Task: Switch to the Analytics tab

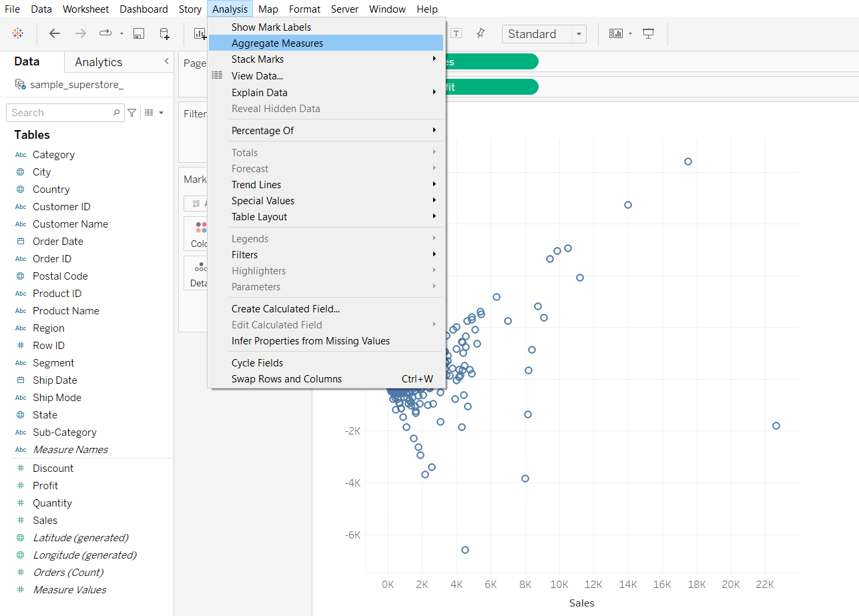Action: (99, 62)
